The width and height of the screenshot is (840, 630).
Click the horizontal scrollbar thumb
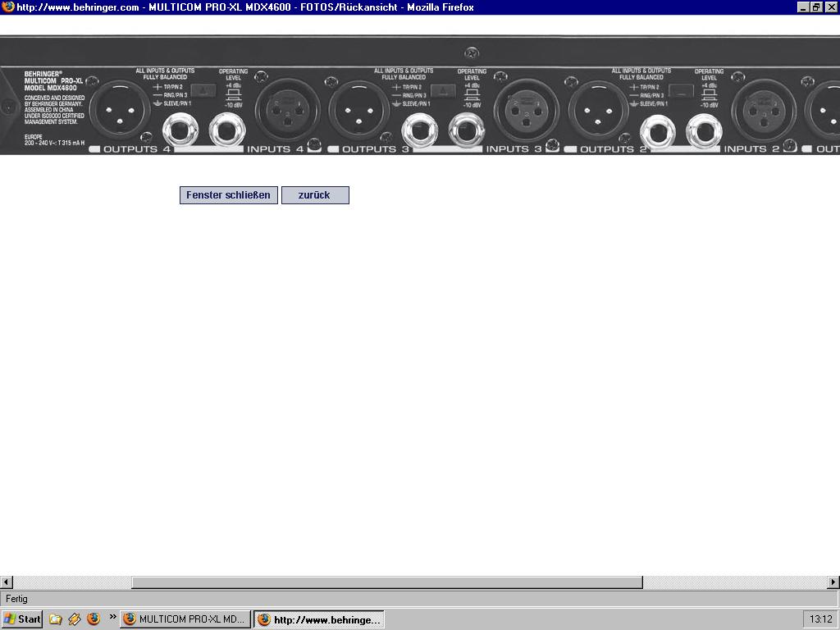[x=387, y=582]
